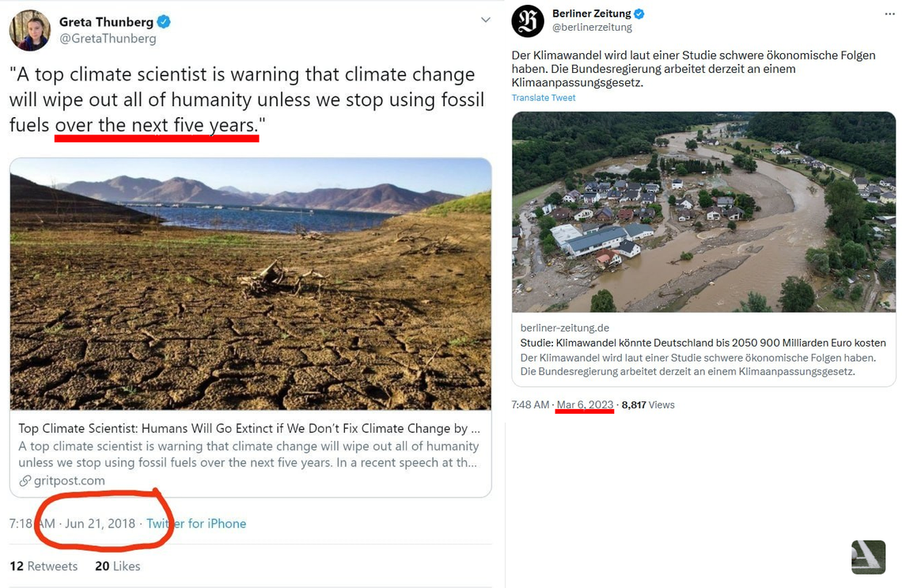This screenshot has width=902, height=588.
Task: Click Greta Thunberg's profile avatar
Action: coord(30,31)
